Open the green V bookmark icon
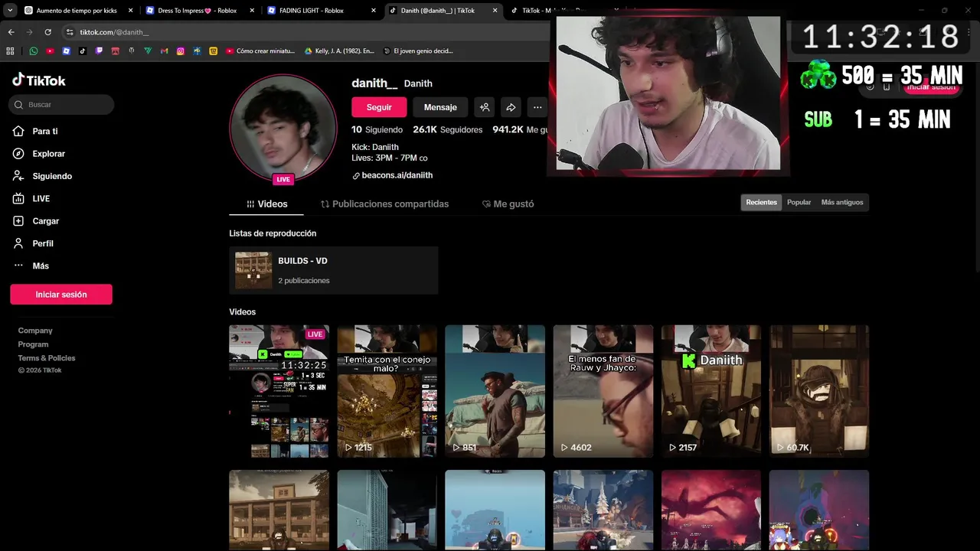 (x=148, y=51)
